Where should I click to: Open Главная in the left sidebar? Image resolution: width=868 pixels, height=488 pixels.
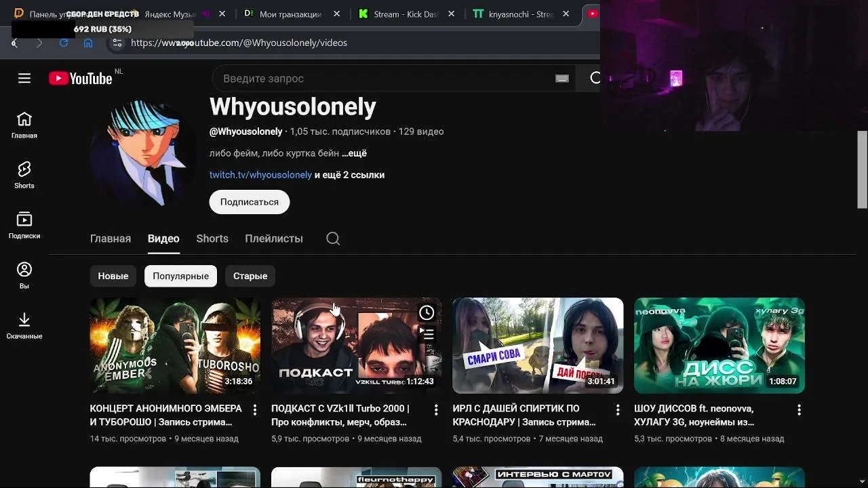[x=24, y=126]
